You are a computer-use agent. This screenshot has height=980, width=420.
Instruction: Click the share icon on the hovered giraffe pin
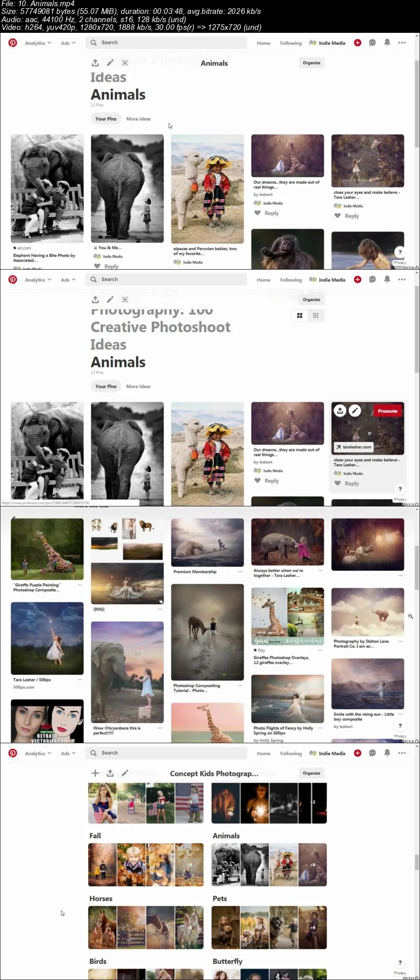coord(340,411)
